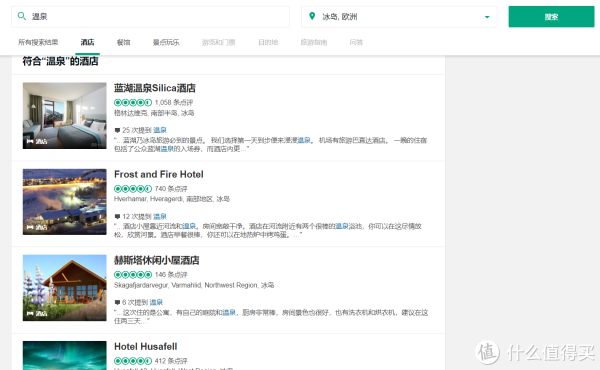Click bed icon on Silica hotel photo

pyautogui.click(x=30, y=142)
